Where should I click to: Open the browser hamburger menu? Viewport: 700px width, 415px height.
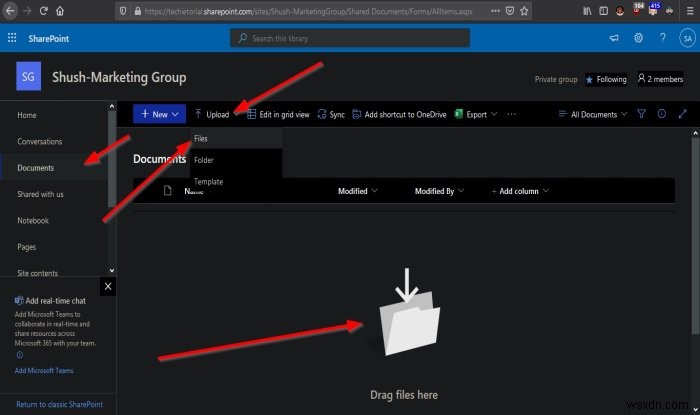[x=690, y=11]
